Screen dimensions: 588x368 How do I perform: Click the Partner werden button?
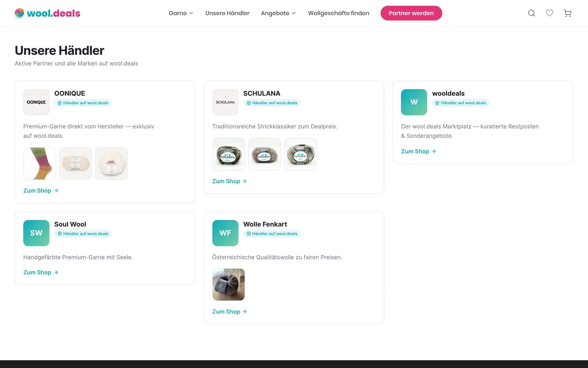411,13
